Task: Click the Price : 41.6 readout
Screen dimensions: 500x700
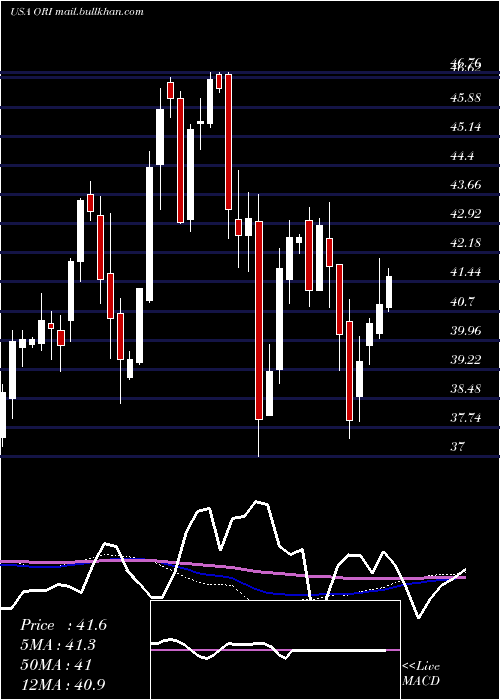Action: pos(63,625)
